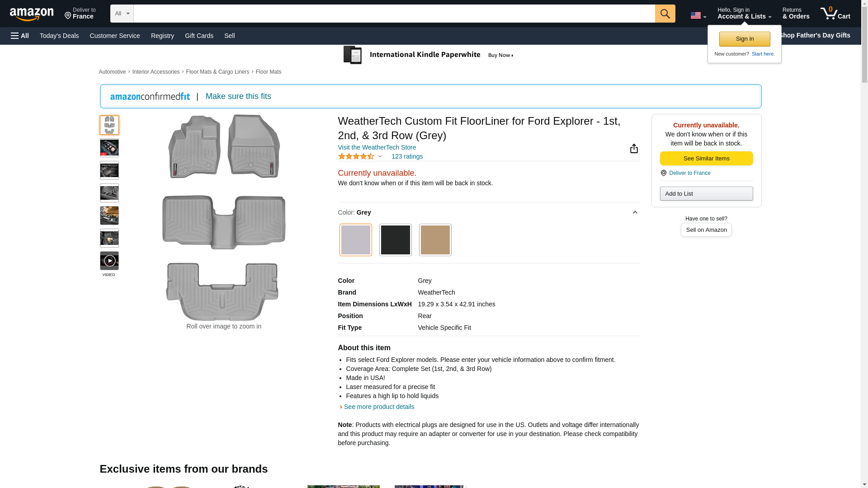Collapse the Color Grey section chevron
The width and height of the screenshot is (868, 488).
click(635, 212)
